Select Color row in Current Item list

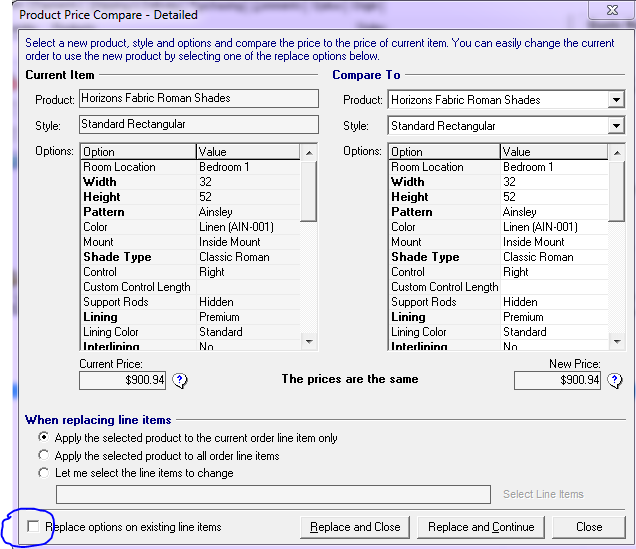click(190, 227)
